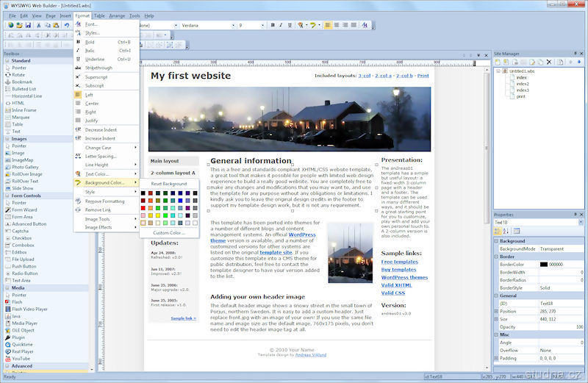Click the Save icon in the toolbar
588x383 pixels.
[28, 25]
